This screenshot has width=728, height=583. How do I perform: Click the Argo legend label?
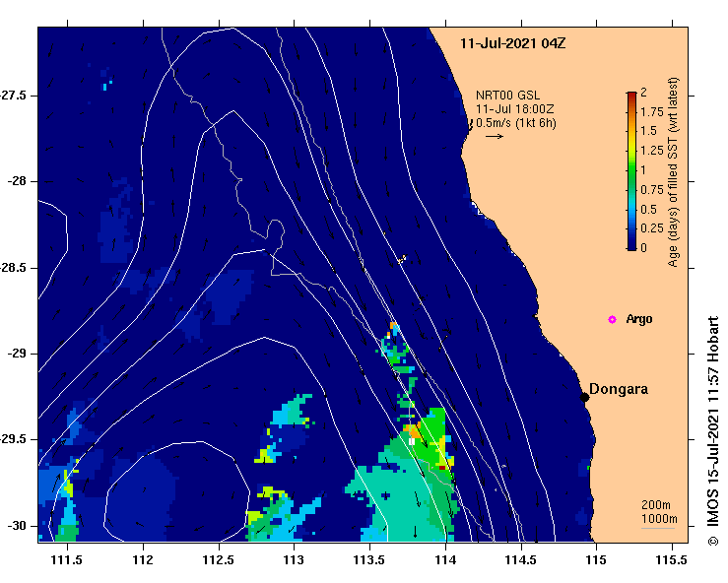[x=639, y=319]
